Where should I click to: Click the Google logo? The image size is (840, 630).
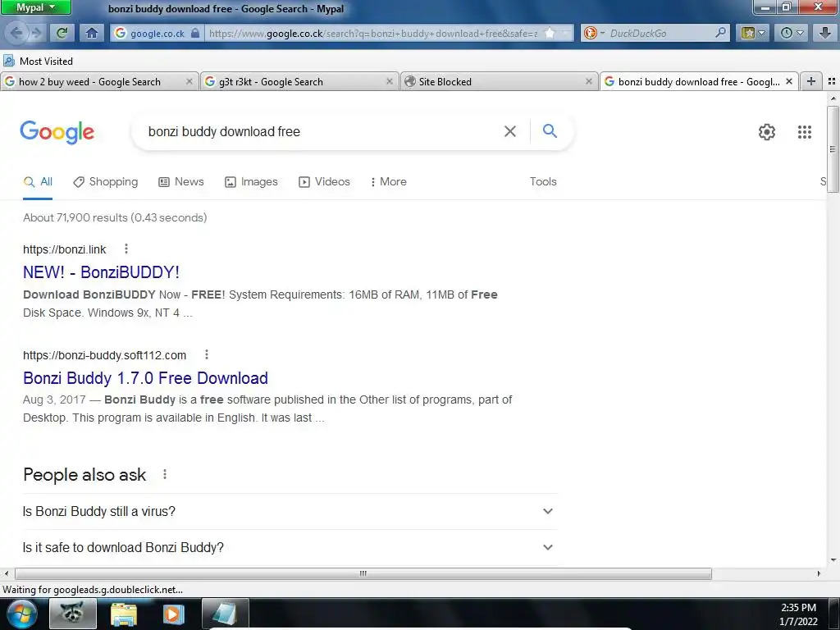(x=57, y=132)
